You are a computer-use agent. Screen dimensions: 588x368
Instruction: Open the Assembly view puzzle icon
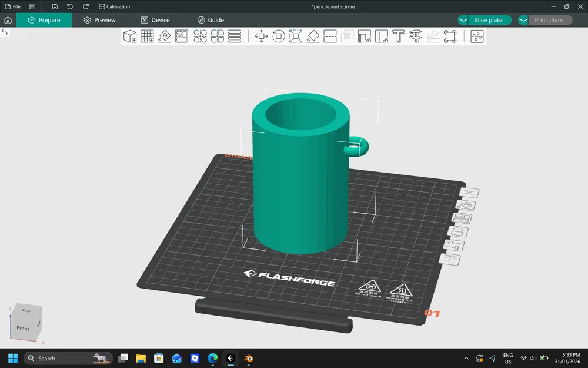pos(477,37)
